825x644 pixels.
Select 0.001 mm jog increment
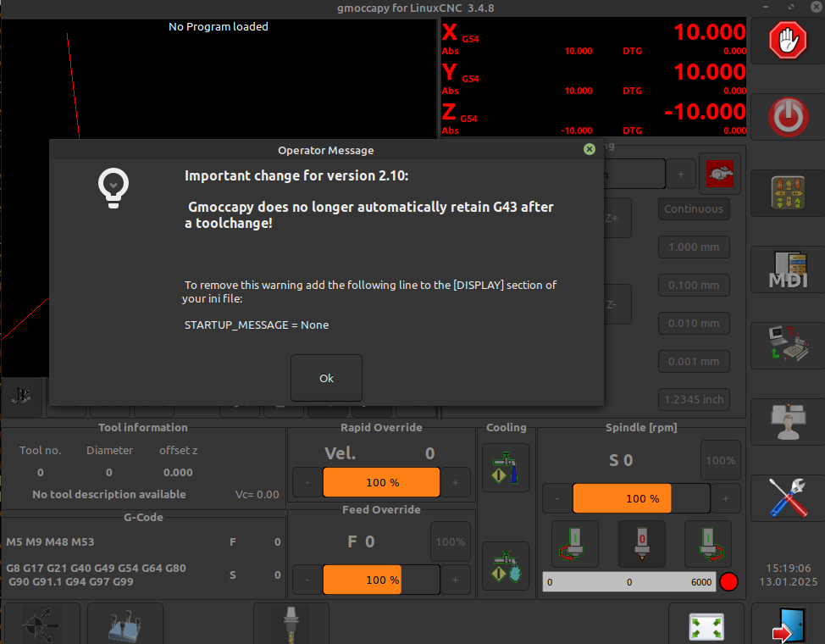pos(694,362)
